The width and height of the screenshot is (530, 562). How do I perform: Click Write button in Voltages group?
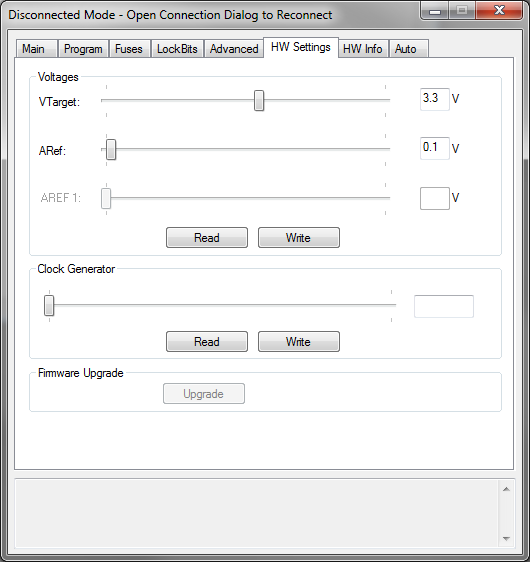[299, 238]
